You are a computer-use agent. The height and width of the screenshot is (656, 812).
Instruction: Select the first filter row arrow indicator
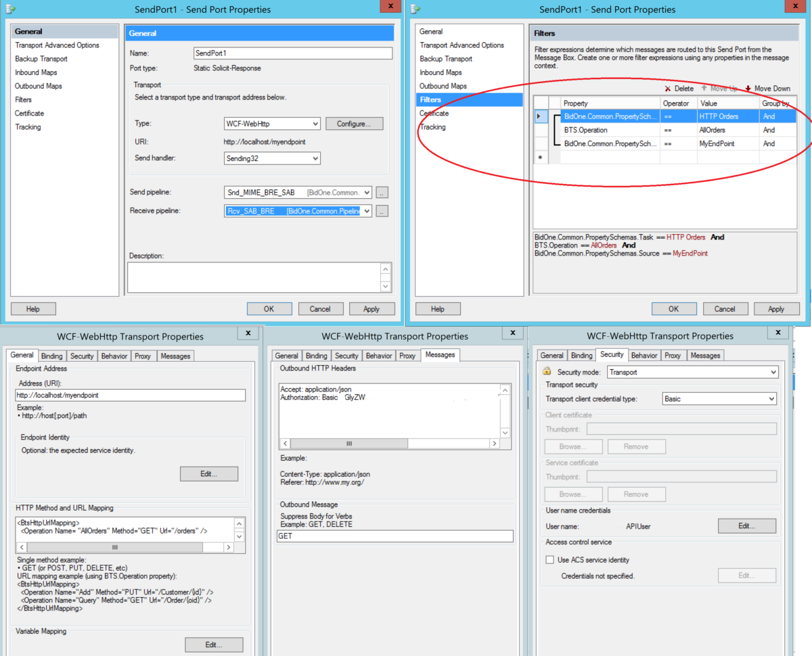tap(539, 116)
